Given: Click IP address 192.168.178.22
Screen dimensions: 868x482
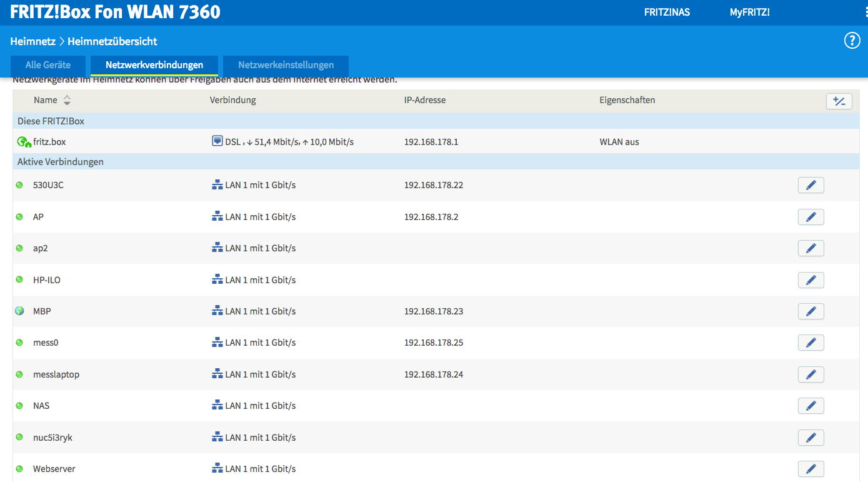Looking at the screenshot, I should coord(434,185).
